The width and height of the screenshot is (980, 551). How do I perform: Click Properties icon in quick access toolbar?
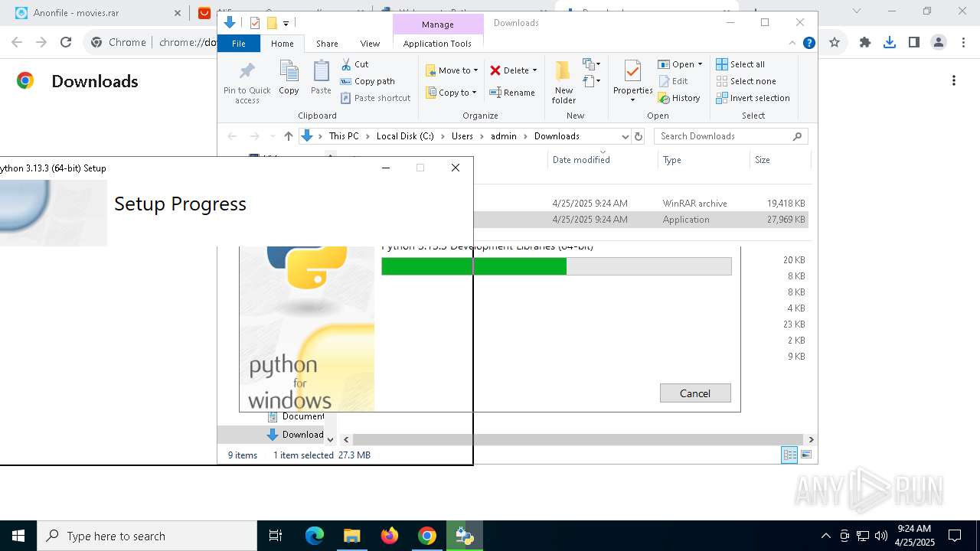255,23
